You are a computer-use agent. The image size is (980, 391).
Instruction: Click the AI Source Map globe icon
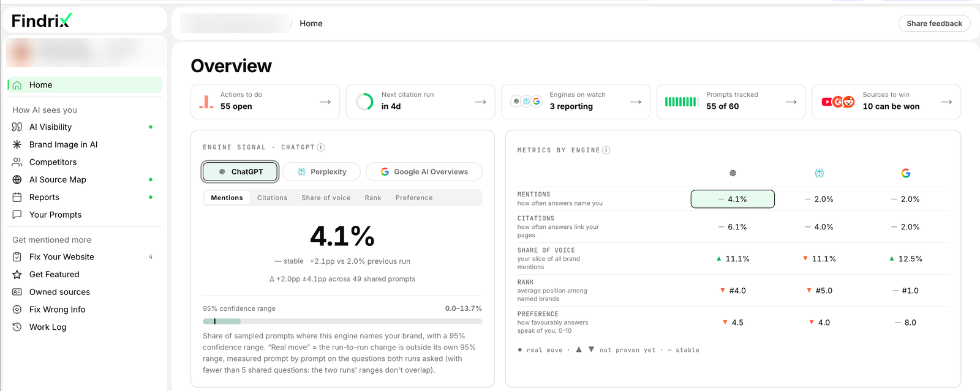pos(17,180)
